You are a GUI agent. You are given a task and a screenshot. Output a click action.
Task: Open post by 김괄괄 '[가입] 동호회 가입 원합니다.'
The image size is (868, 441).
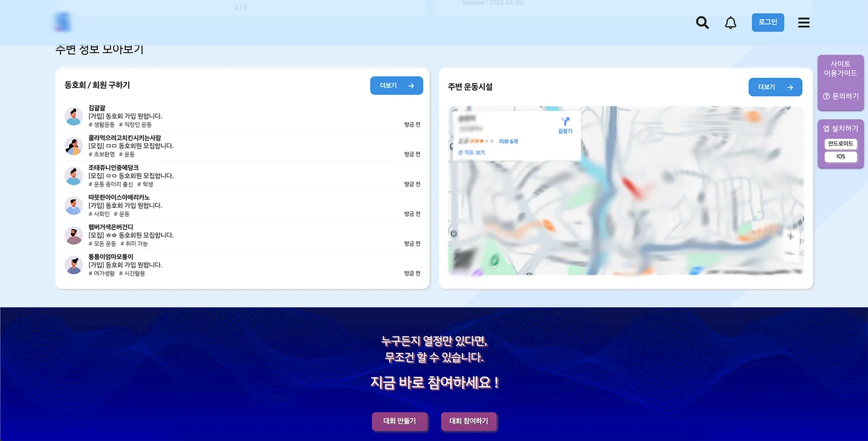pos(125,116)
